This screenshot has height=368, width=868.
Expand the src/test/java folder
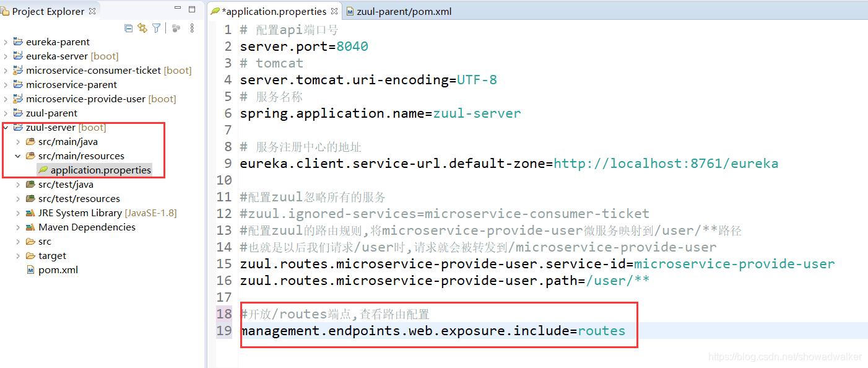click(x=19, y=185)
